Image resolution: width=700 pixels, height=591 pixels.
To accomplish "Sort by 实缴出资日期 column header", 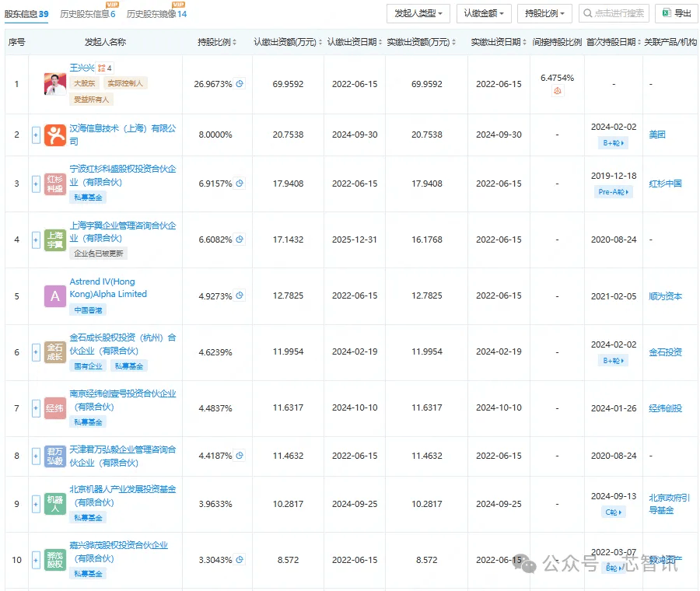I will pos(499,42).
